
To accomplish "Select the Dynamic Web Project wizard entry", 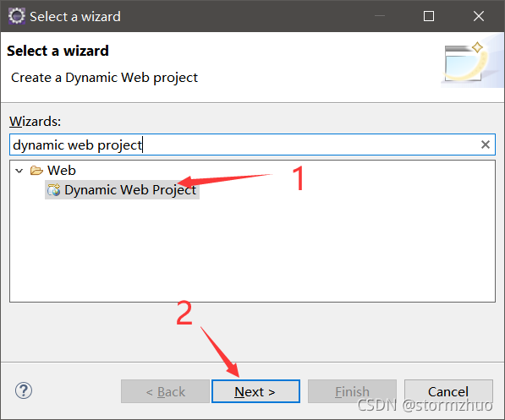I will click(122, 190).
